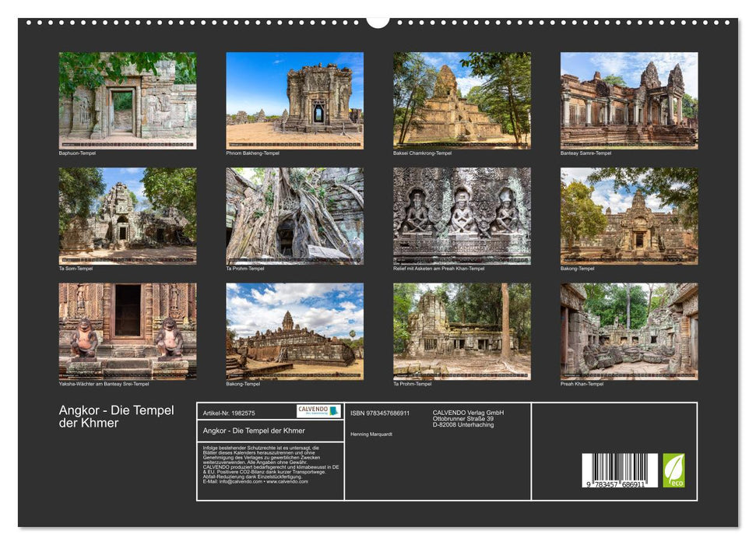Select the Baksei Chamkrong-Tempel photo
Viewport: 756px width, 545px height.
[462, 100]
